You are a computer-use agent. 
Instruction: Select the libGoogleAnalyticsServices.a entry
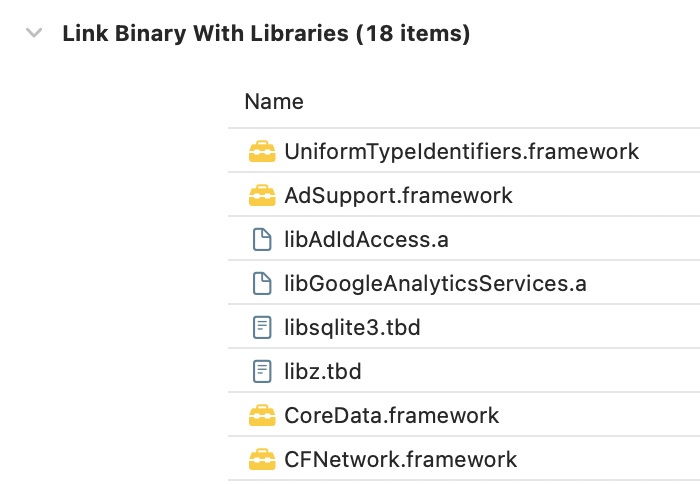pyautogui.click(x=435, y=284)
